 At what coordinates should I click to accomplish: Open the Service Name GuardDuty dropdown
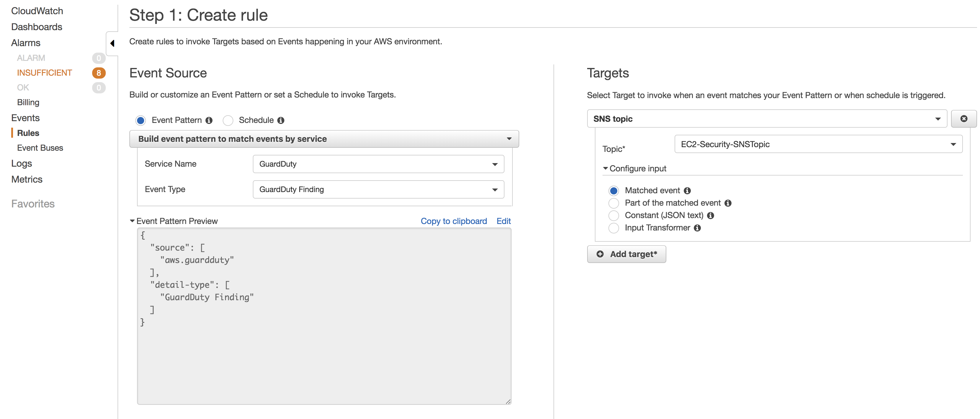(378, 164)
